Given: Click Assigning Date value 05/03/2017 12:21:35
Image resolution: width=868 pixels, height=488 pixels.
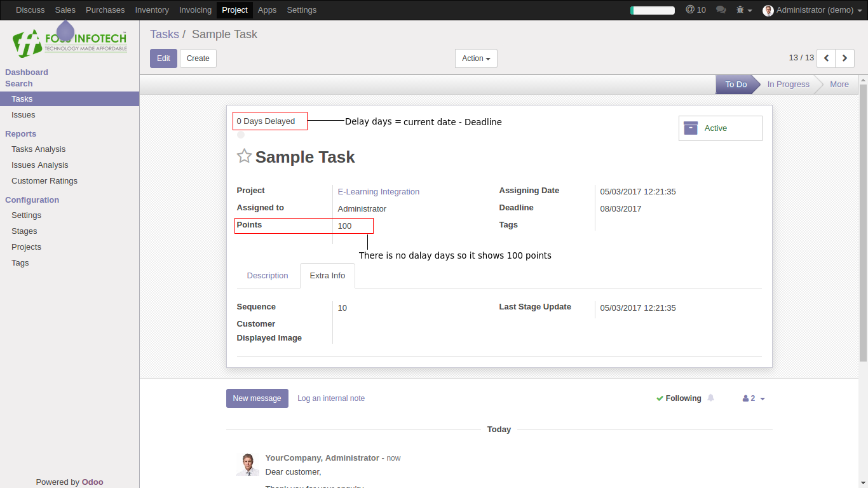Looking at the screenshot, I should [x=638, y=192].
